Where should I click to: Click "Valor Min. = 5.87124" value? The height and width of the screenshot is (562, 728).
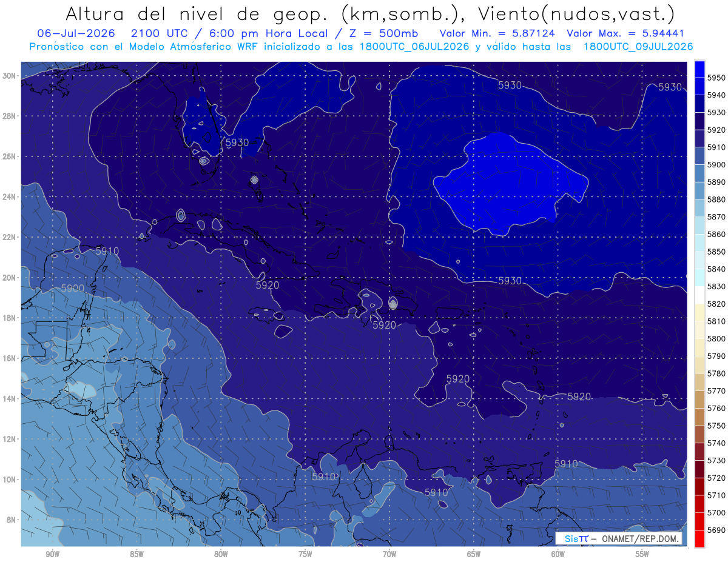pos(498,33)
